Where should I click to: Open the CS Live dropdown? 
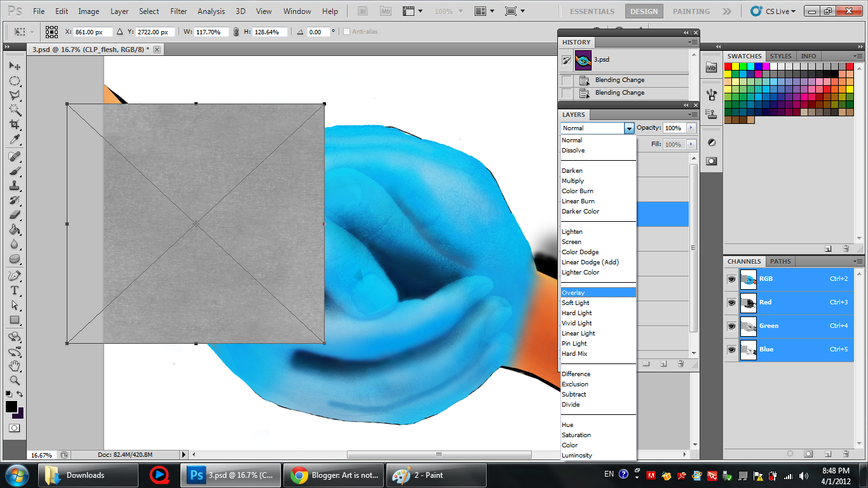773,11
